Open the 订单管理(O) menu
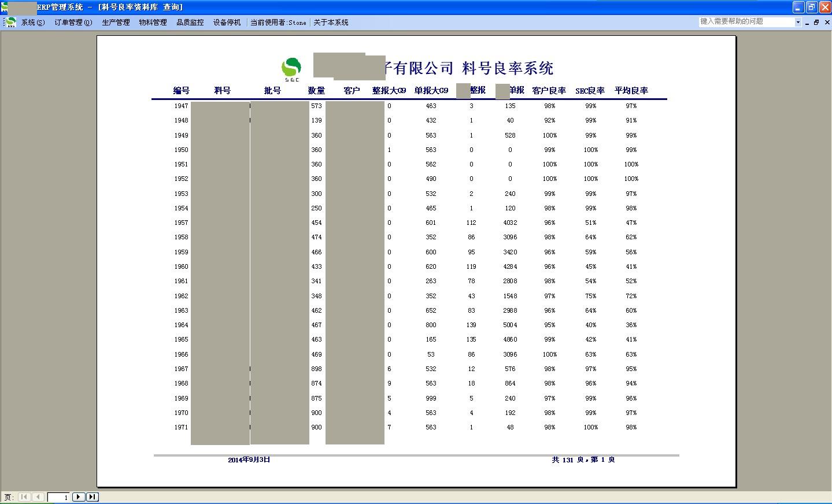The height and width of the screenshot is (504, 832). point(73,23)
